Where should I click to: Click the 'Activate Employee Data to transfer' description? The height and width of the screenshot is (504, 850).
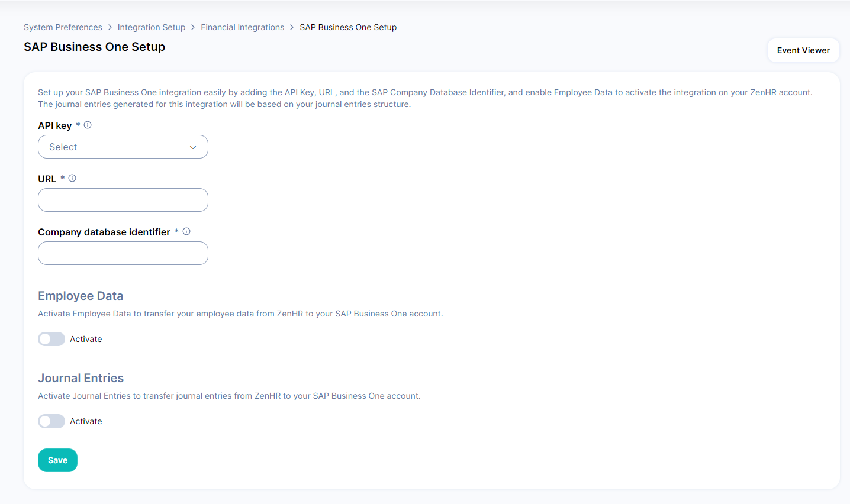tap(240, 314)
